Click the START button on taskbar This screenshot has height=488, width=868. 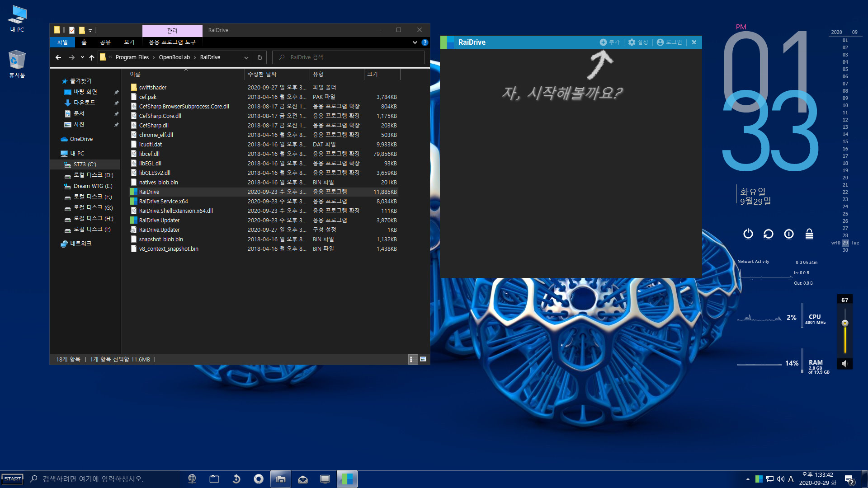(13, 479)
